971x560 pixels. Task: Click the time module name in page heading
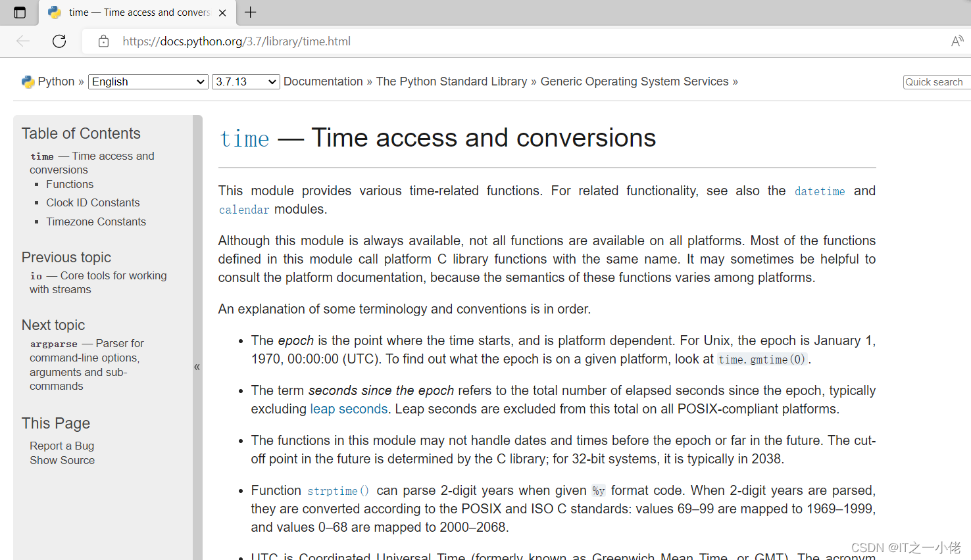tap(244, 139)
